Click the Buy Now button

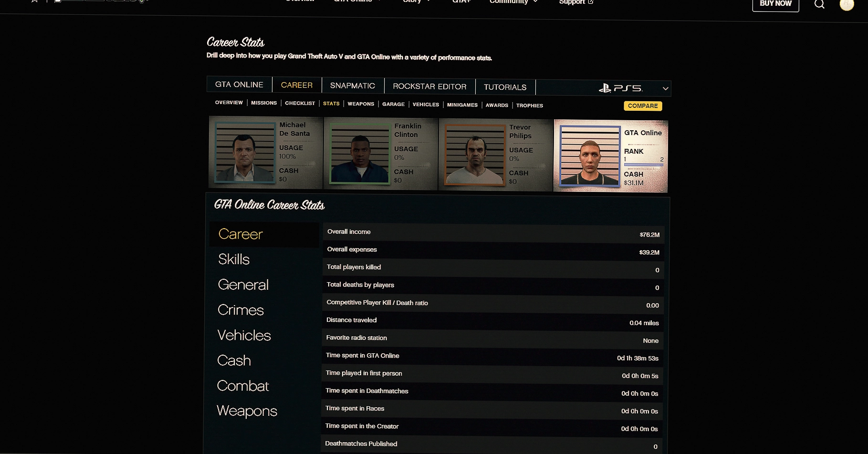click(x=775, y=4)
